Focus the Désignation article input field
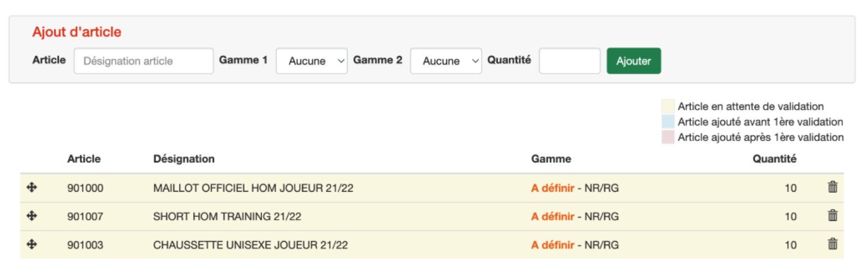 tap(144, 61)
